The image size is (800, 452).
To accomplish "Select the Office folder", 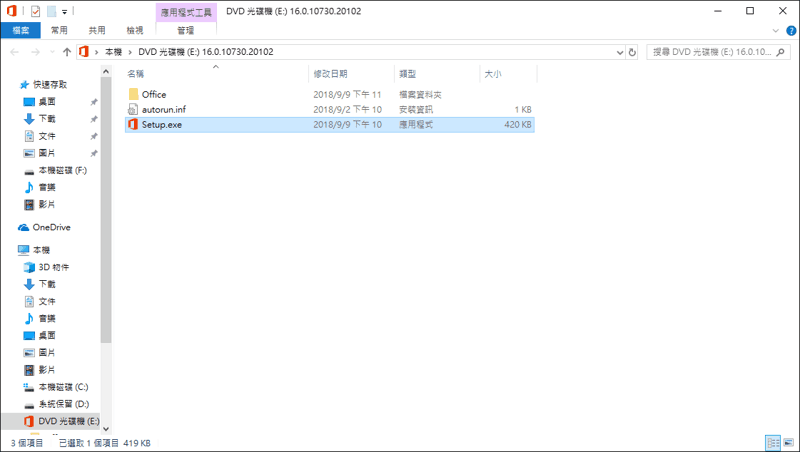I will click(154, 94).
